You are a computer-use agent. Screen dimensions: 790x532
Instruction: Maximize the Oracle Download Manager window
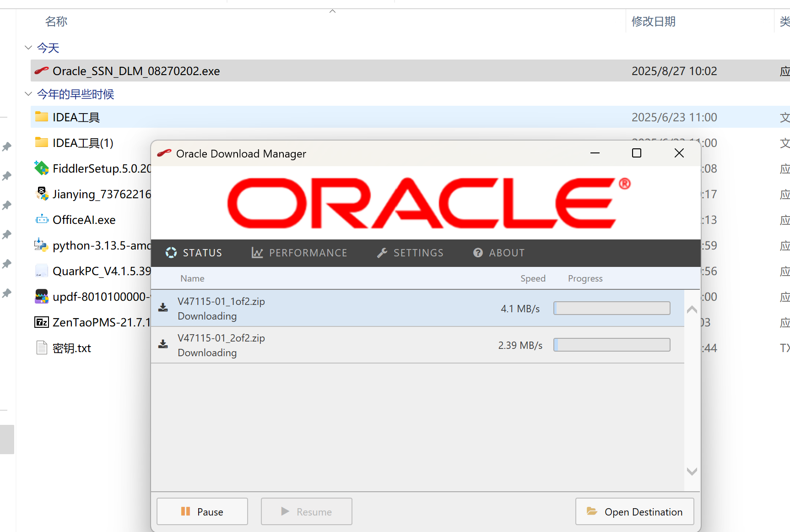pos(637,153)
